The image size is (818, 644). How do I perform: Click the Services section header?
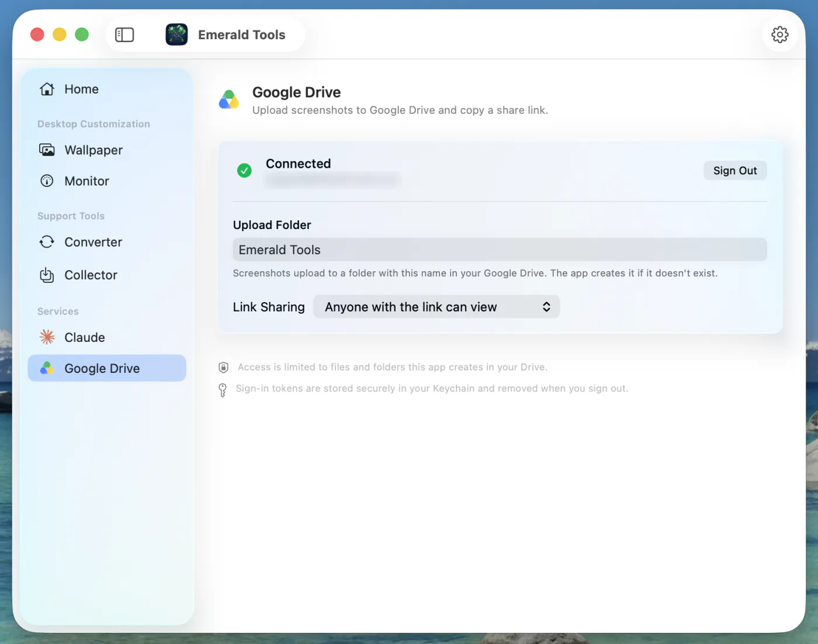click(x=58, y=311)
